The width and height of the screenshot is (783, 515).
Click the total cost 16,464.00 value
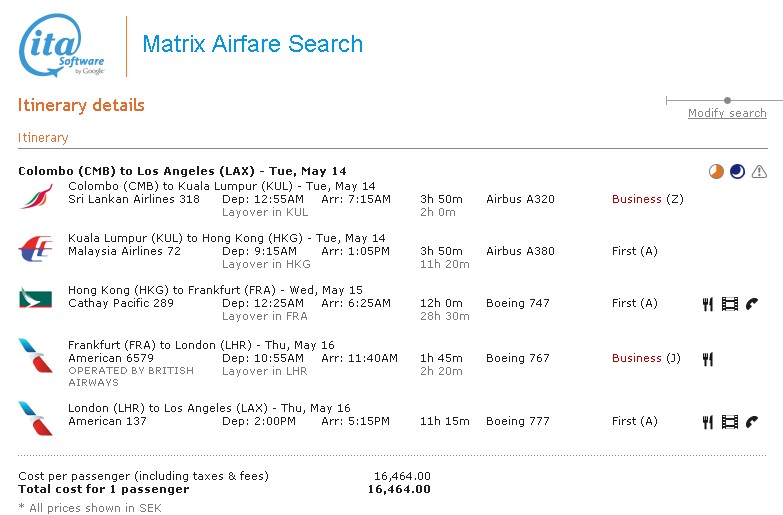pos(399,489)
